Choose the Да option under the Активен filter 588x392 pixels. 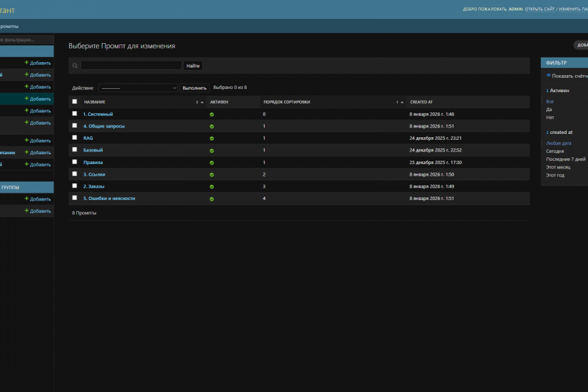click(x=549, y=110)
